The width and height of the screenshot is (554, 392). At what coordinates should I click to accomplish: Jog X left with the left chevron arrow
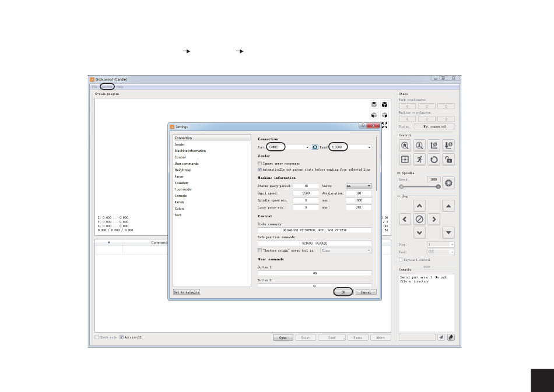pos(405,219)
